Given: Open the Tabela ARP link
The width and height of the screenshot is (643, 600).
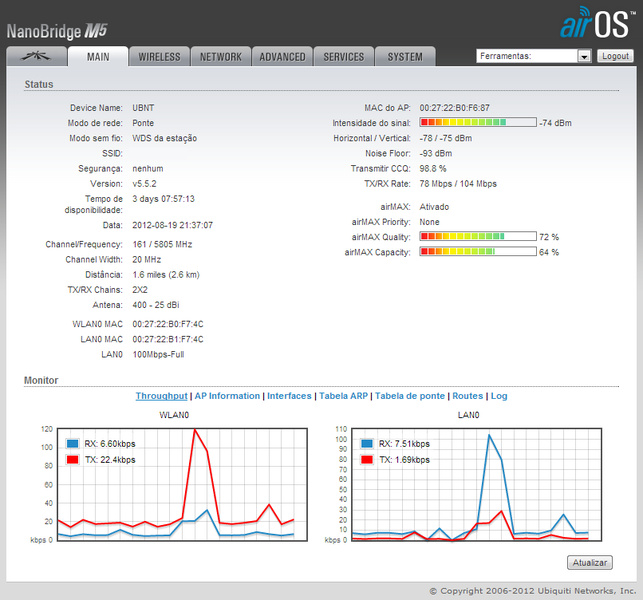Looking at the screenshot, I should click(x=343, y=396).
